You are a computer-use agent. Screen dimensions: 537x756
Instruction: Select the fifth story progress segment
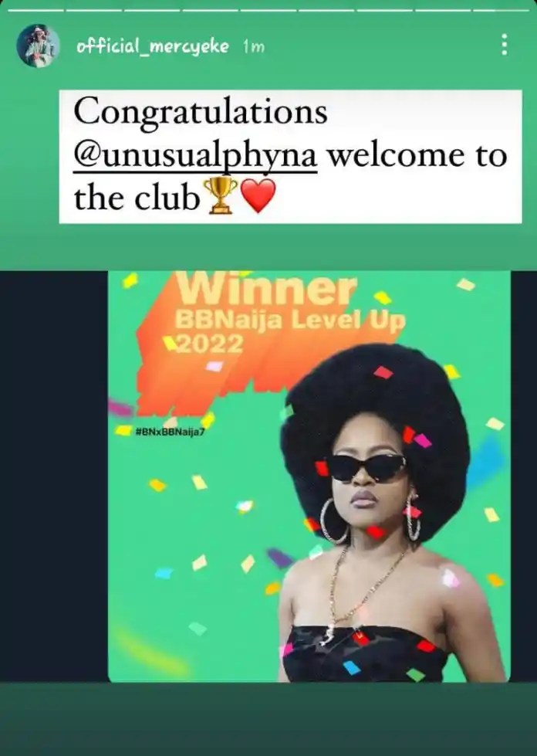[268, 10]
